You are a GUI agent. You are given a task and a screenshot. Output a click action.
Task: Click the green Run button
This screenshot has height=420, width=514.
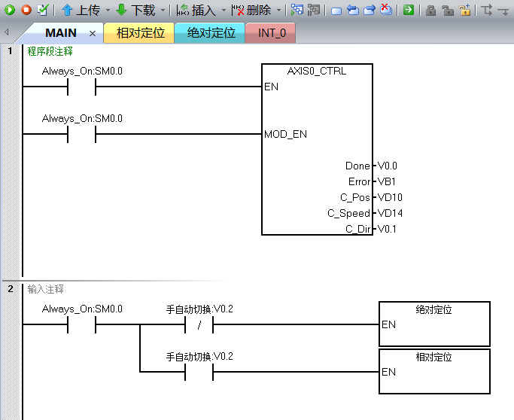point(11,11)
